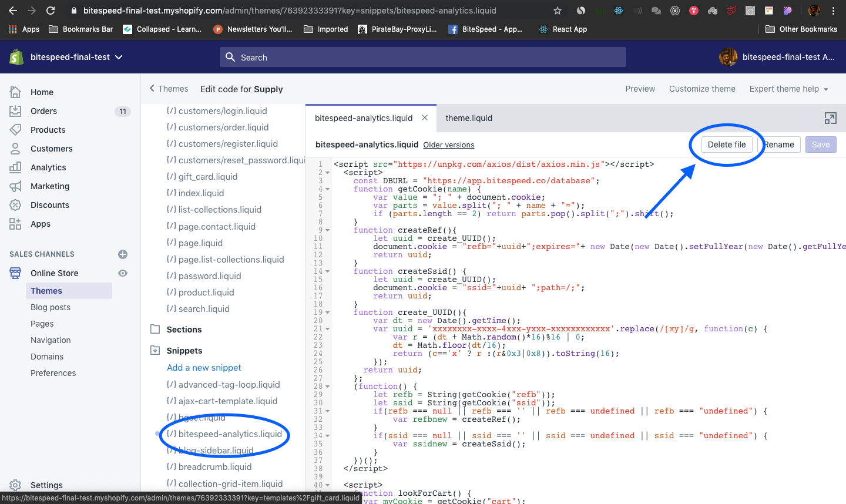Click Add a new snippet
This screenshot has width=846, height=504.
(x=204, y=368)
